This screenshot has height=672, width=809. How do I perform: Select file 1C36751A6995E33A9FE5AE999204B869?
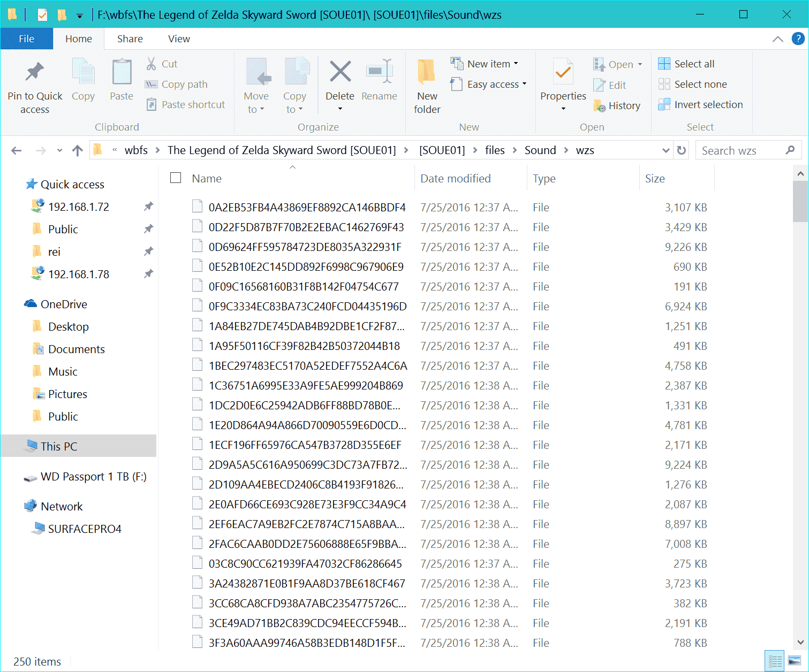306,385
